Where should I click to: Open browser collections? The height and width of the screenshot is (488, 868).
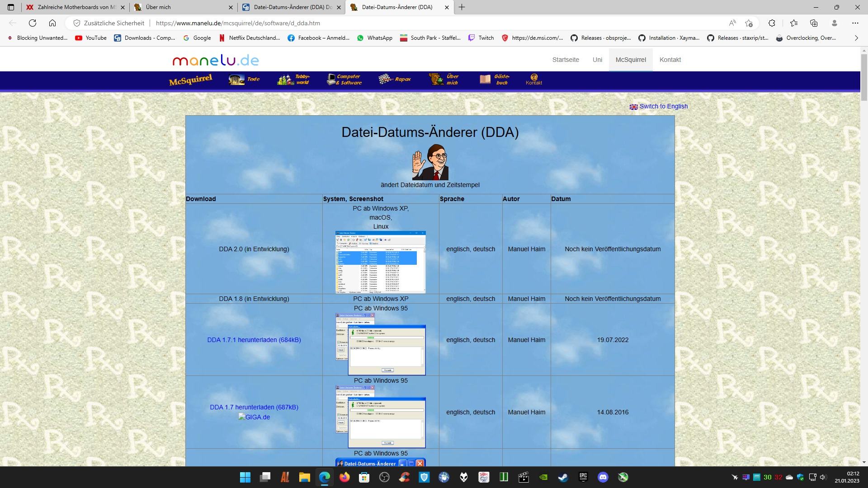pos(814,23)
